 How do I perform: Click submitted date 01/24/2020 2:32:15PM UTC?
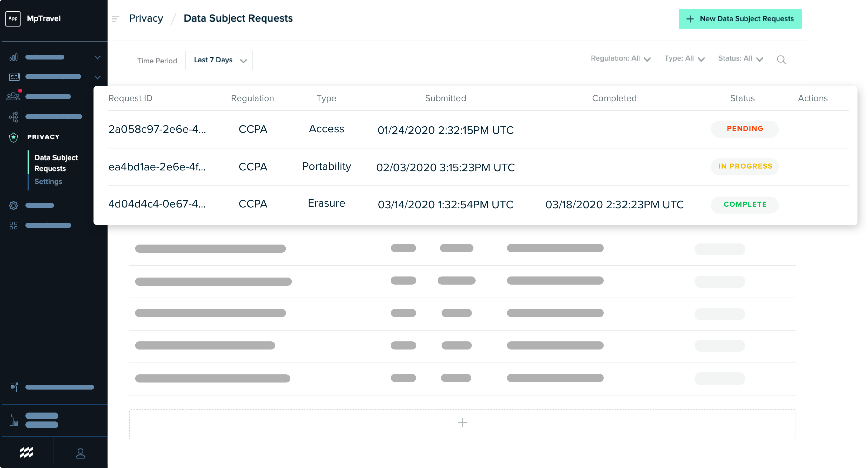click(445, 130)
